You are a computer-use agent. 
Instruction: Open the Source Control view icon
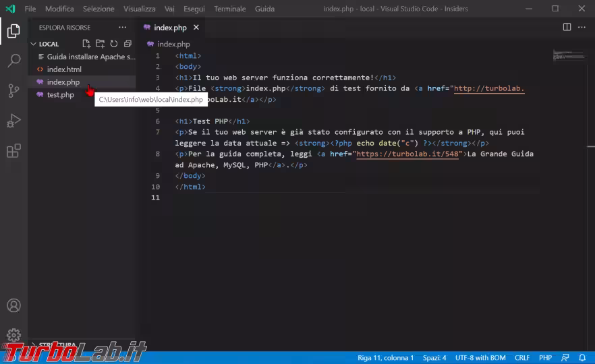[13, 90]
